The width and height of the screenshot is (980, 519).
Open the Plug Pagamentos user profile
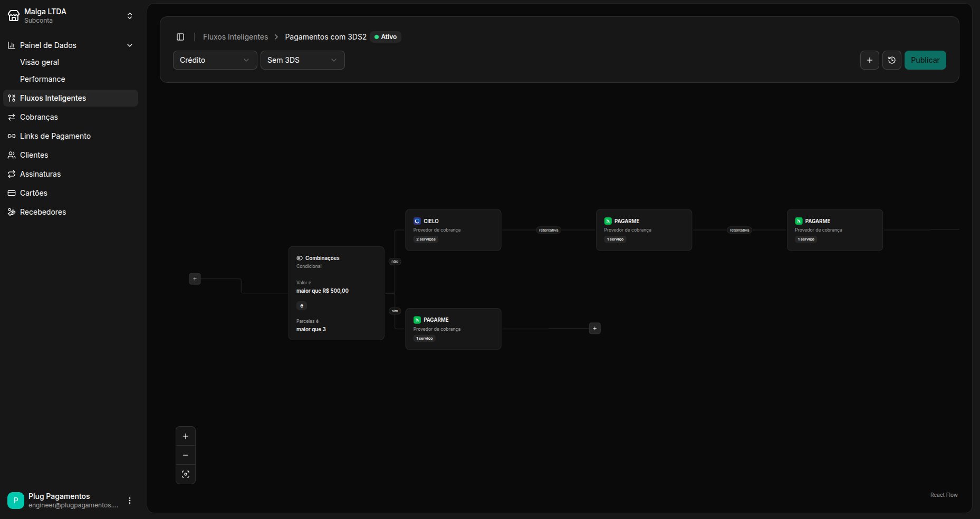[x=71, y=501]
